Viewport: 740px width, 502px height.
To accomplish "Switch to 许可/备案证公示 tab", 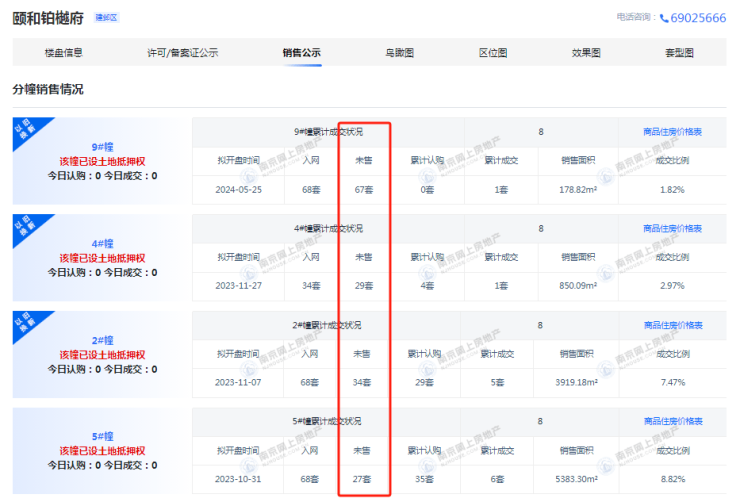I will (183, 53).
